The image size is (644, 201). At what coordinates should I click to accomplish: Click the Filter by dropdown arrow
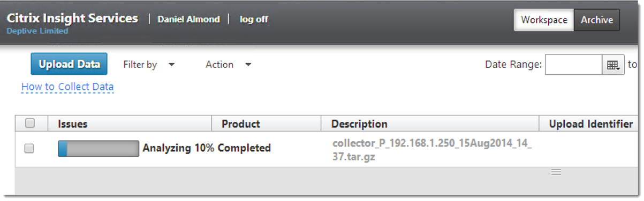[x=171, y=65]
